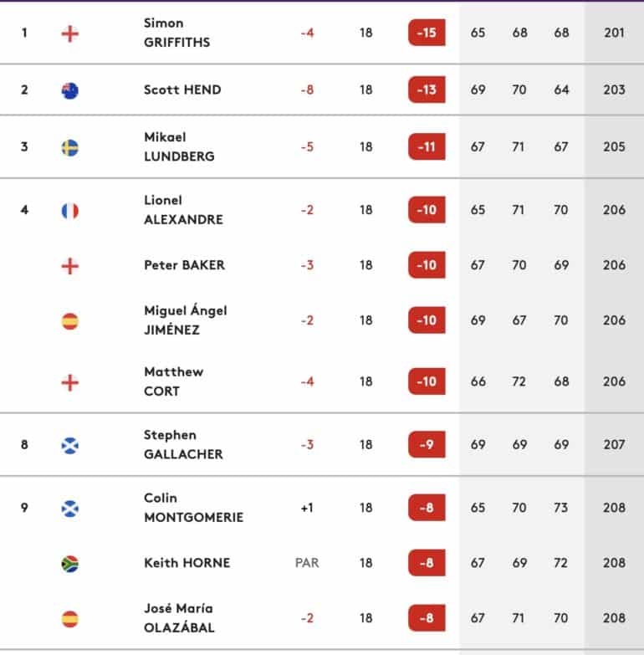This screenshot has width=644, height=655.
Task: Select Matthew Cort player row name
Action: pyautogui.click(x=174, y=381)
